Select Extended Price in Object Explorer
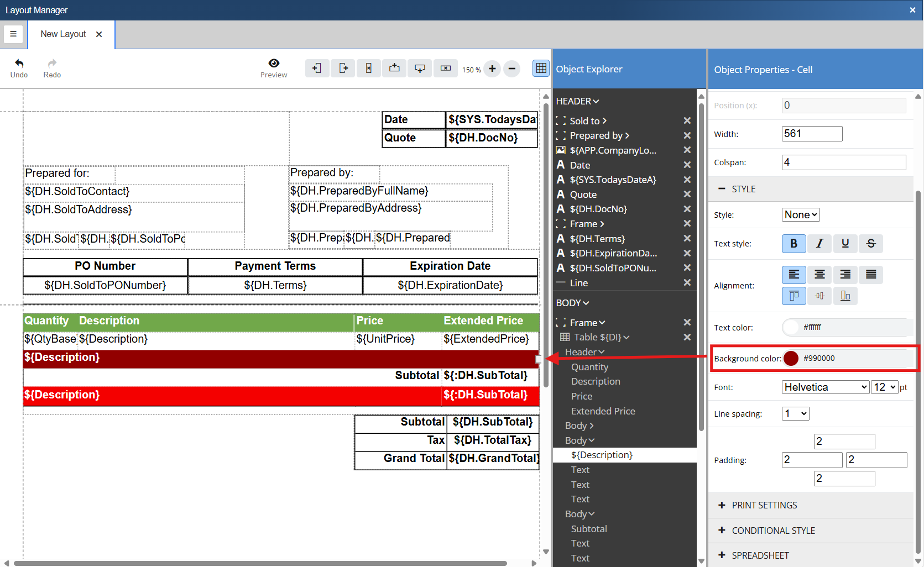 point(603,411)
